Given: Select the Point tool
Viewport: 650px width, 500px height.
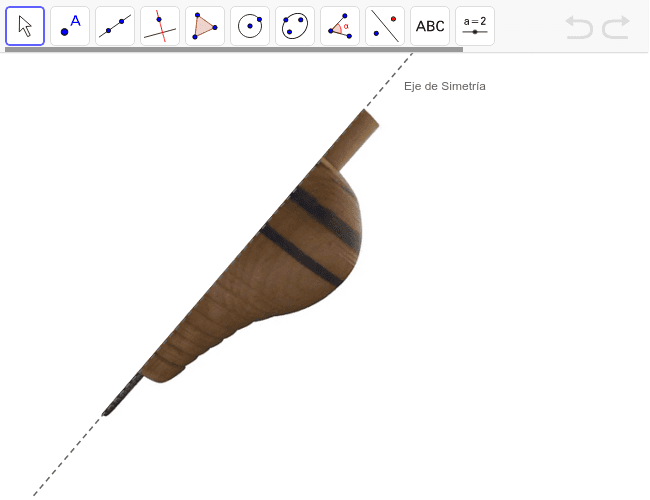Looking at the screenshot, I should tap(70, 26).
